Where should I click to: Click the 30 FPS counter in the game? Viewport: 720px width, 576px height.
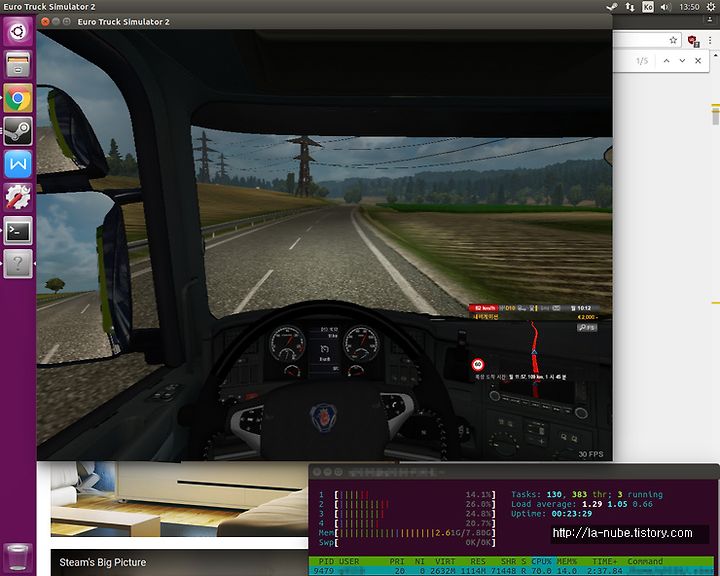(591, 454)
